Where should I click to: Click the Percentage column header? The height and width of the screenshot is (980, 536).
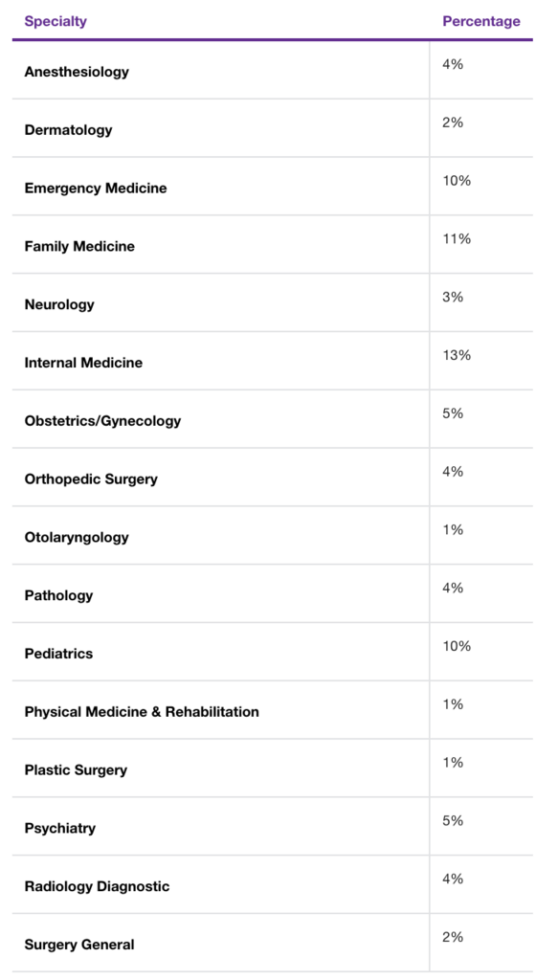[x=481, y=21]
